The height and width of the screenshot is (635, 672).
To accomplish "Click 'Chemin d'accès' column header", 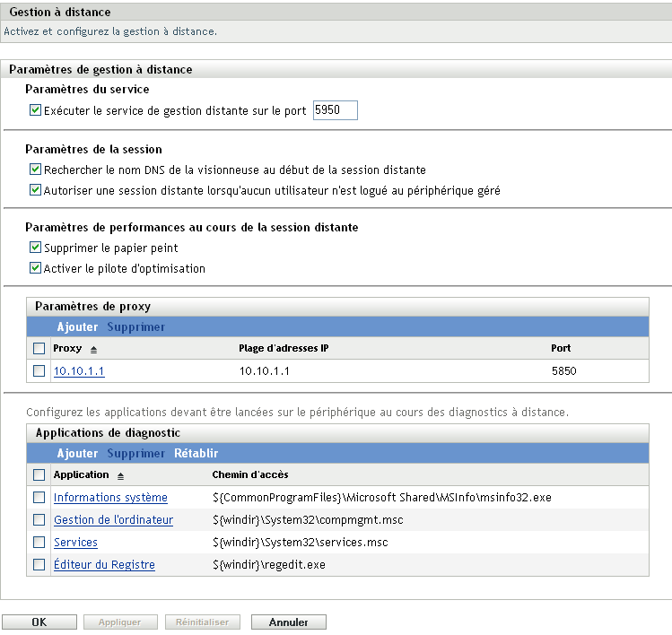I will (250, 474).
